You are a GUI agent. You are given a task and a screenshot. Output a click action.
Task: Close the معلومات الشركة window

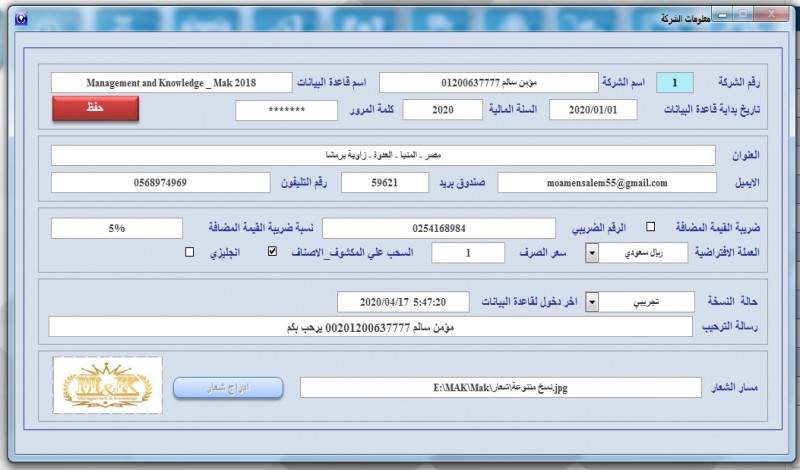[x=772, y=14]
